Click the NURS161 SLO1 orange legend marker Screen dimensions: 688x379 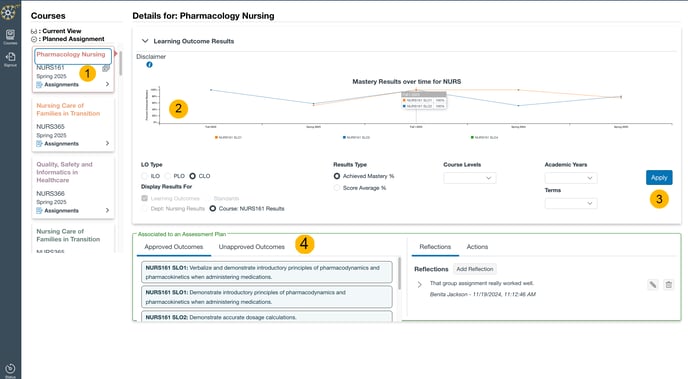pyautogui.click(x=216, y=137)
